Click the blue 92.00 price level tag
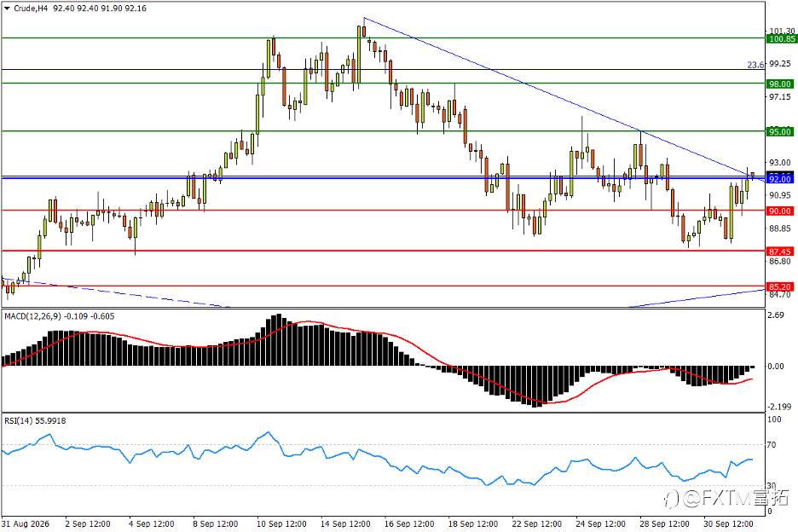The width and height of the screenshot is (798, 532). click(x=781, y=179)
